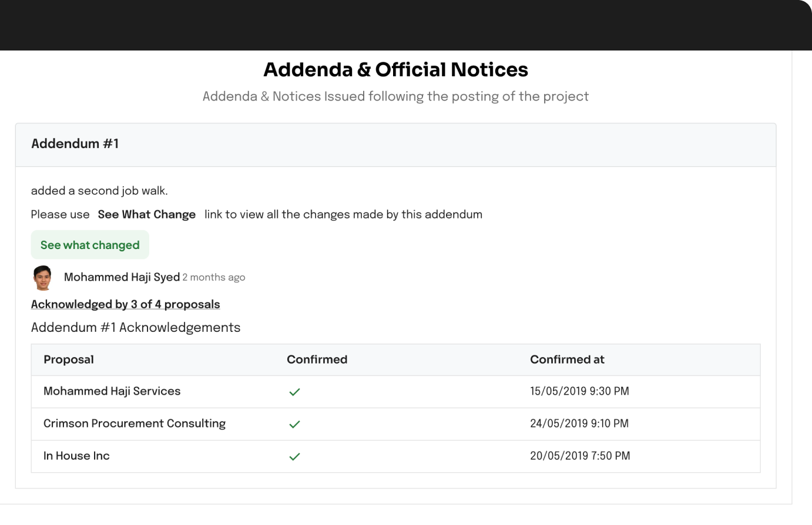
Task: Open the See what changed button
Action: tap(90, 245)
